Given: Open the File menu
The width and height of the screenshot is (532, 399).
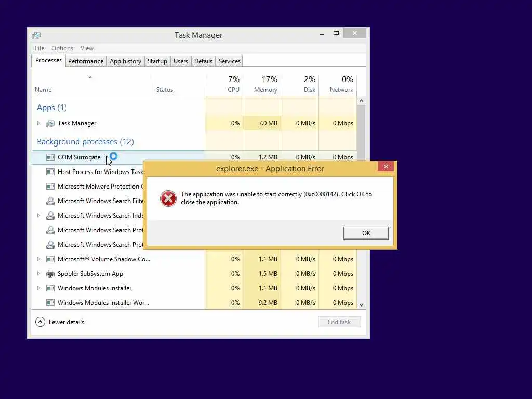Looking at the screenshot, I should point(39,48).
